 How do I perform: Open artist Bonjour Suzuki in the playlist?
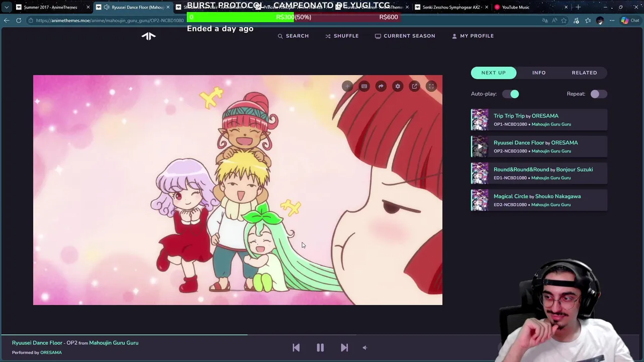pos(575,169)
